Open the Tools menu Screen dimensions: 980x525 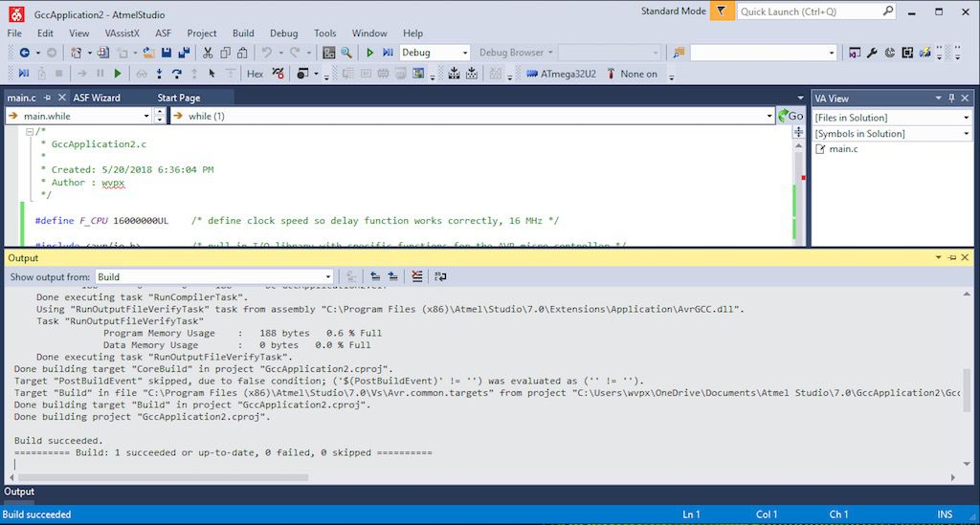coord(325,33)
